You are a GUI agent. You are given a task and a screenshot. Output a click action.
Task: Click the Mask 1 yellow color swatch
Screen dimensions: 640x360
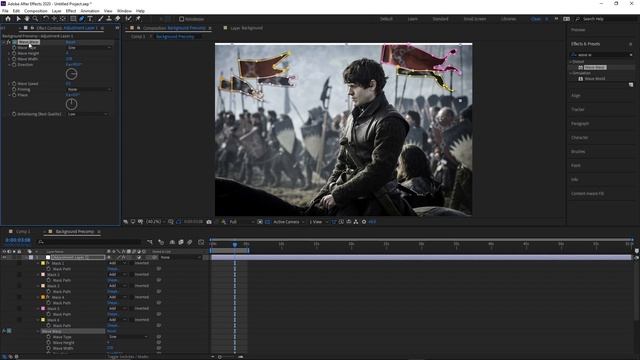(43, 263)
